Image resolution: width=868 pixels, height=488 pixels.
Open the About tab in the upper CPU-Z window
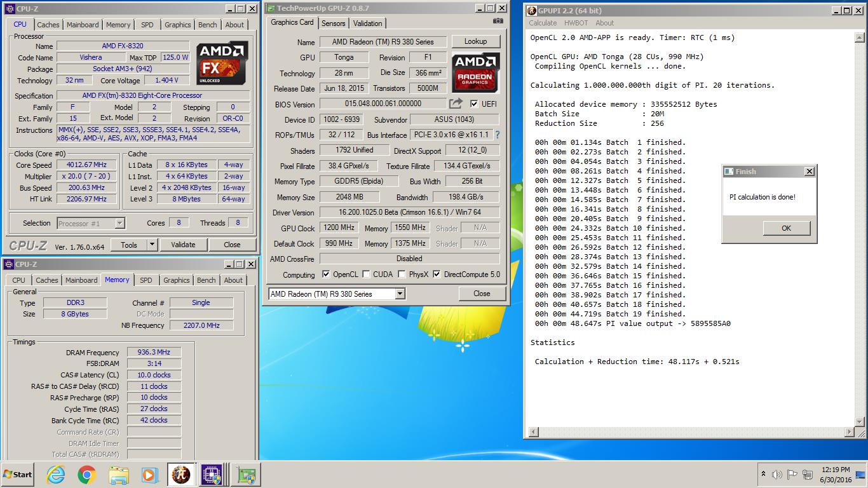click(234, 25)
